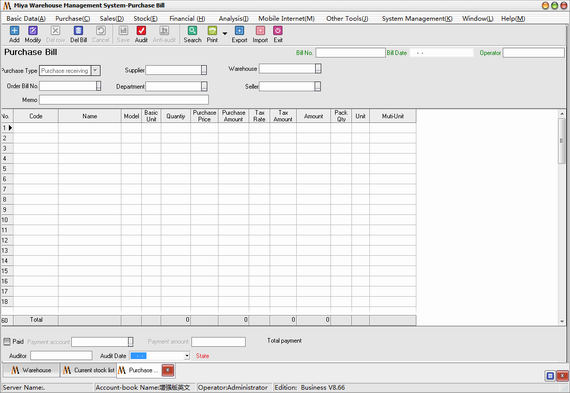Open the Basic Data menu
This screenshot has width=570, height=393.
(x=26, y=19)
